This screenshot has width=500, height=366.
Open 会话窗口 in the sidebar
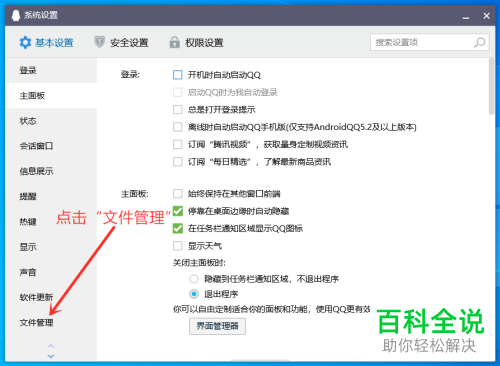[x=51, y=146]
